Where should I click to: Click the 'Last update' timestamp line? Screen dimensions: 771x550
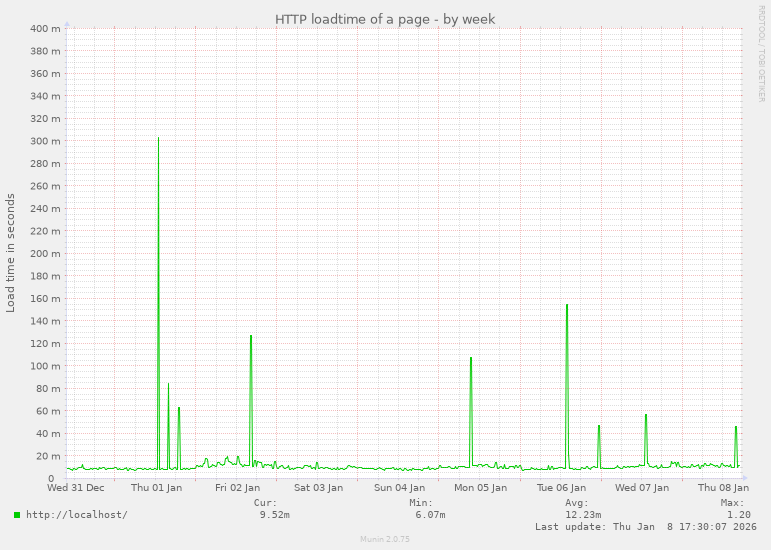[646, 526]
